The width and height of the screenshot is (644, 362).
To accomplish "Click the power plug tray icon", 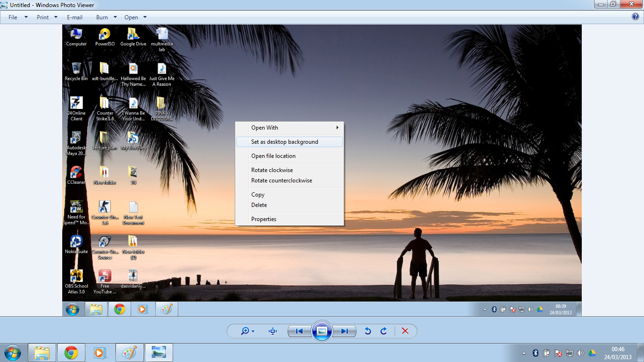I will pos(547,353).
